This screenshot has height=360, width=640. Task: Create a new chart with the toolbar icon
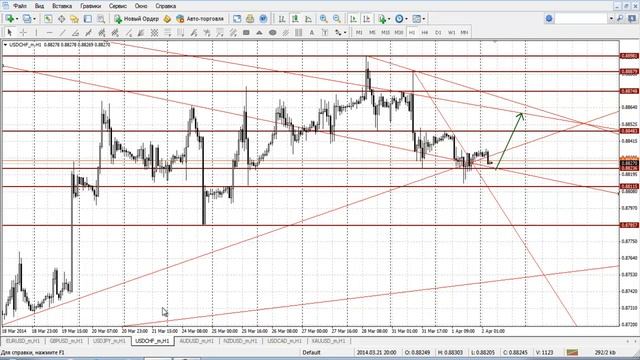(9, 19)
